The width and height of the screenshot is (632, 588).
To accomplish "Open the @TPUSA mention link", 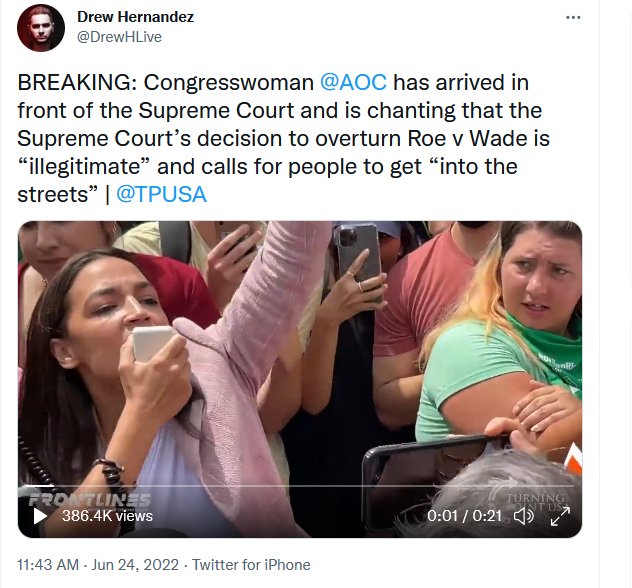I will pos(161,194).
